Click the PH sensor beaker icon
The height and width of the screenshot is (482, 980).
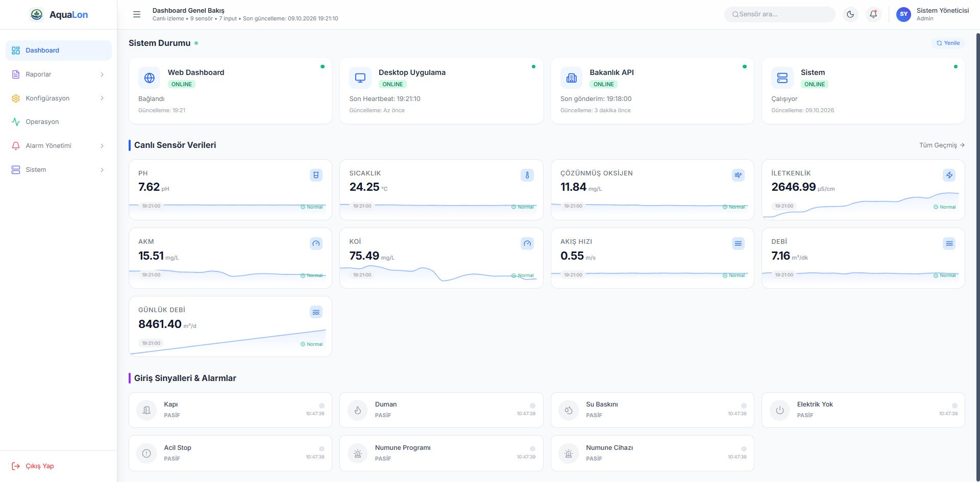click(316, 175)
